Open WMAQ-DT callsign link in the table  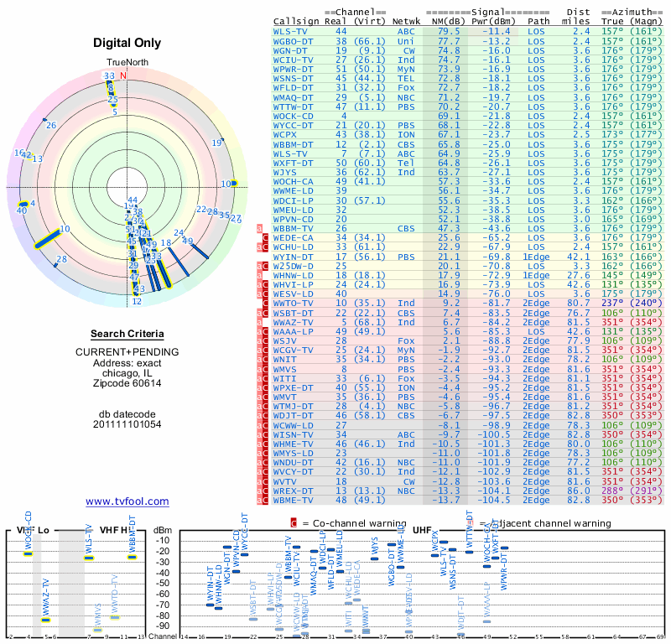(293, 97)
